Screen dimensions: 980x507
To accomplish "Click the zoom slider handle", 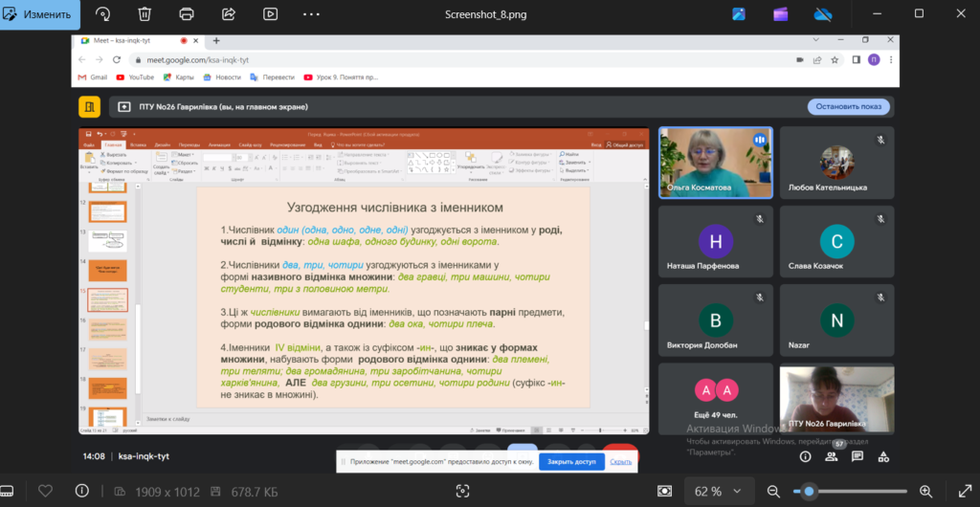I will [809, 491].
